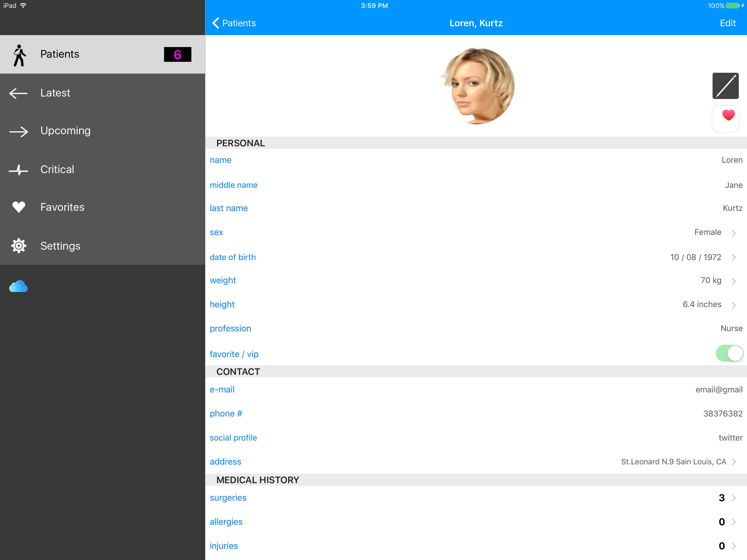Select Upcoming in the sidebar menu
The height and width of the screenshot is (560, 747).
[x=102, y=131]
